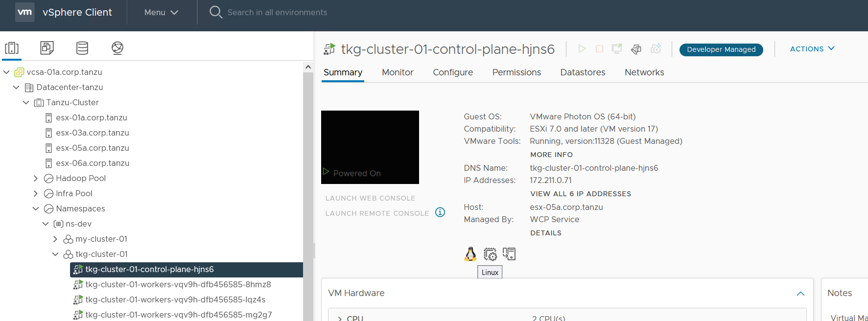Viewport: 868px width, 321px height.
Task: Click the VMware vm logo icon
Action: pyautogui.click(x=25, y=12)
